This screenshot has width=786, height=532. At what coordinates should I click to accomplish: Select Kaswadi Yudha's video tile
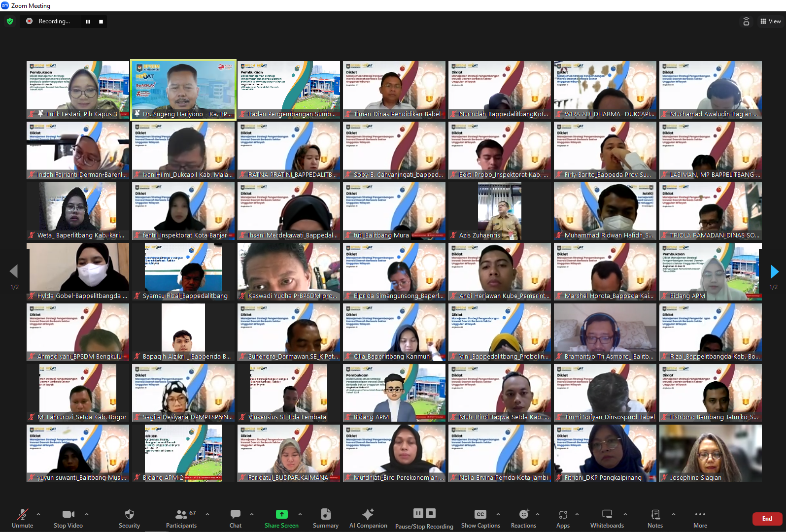(x=289, y=271)
